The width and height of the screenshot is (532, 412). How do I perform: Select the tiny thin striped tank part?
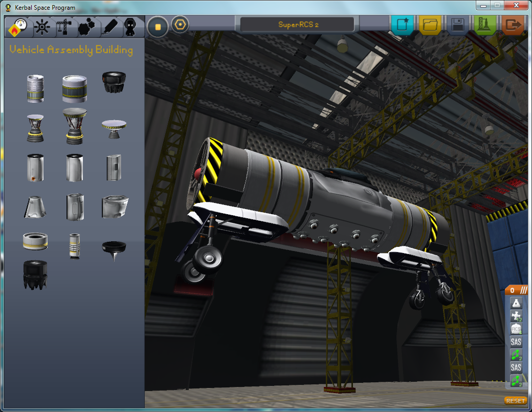[x=75, y=246]
